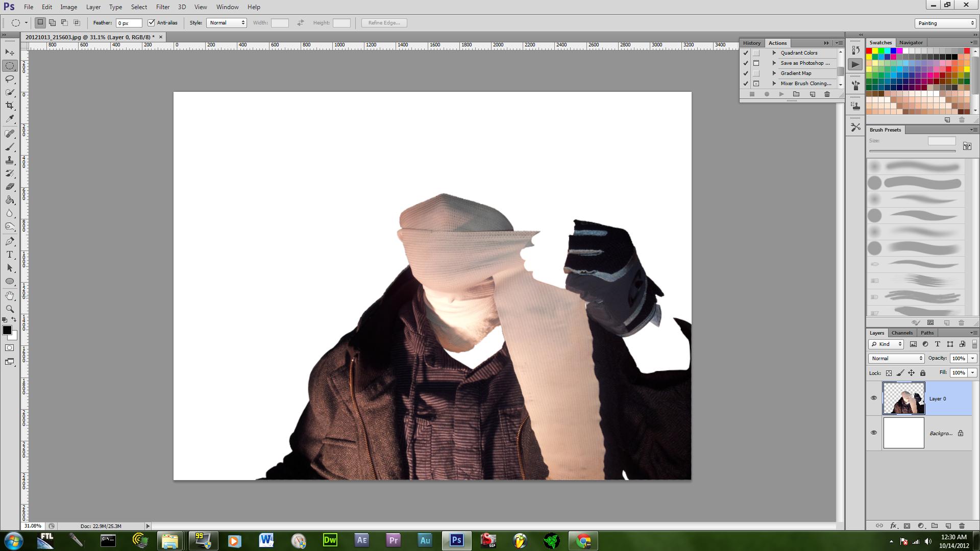This screenshot has width=980, height=551.
Task: Click the brush Size slider
Action: pyautogui.click(x=912, y=151)
